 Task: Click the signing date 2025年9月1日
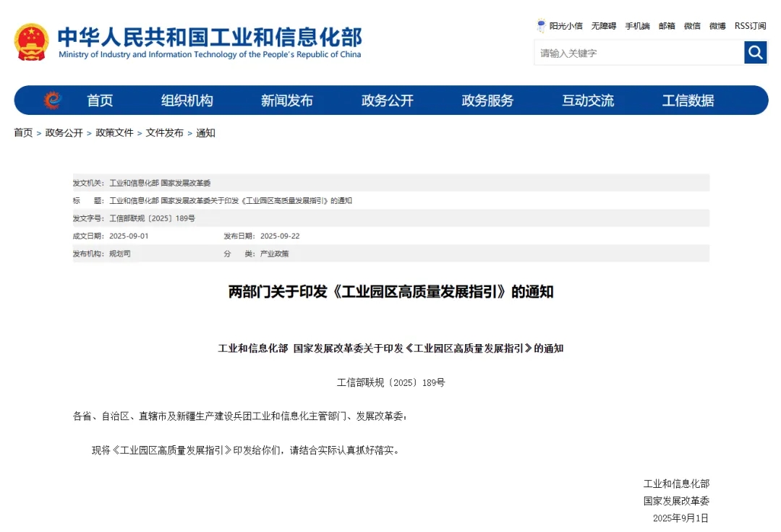681,518
